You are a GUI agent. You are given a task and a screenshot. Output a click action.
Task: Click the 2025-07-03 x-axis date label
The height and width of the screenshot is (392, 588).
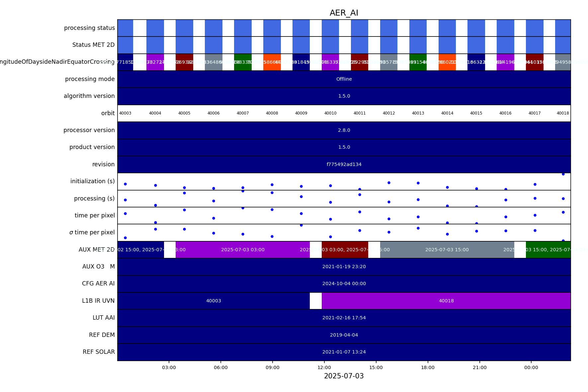point(344,376)
